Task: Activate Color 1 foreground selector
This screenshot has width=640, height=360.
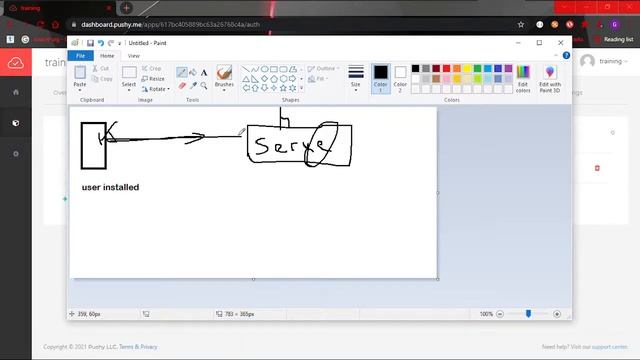Action: [380, 78]
